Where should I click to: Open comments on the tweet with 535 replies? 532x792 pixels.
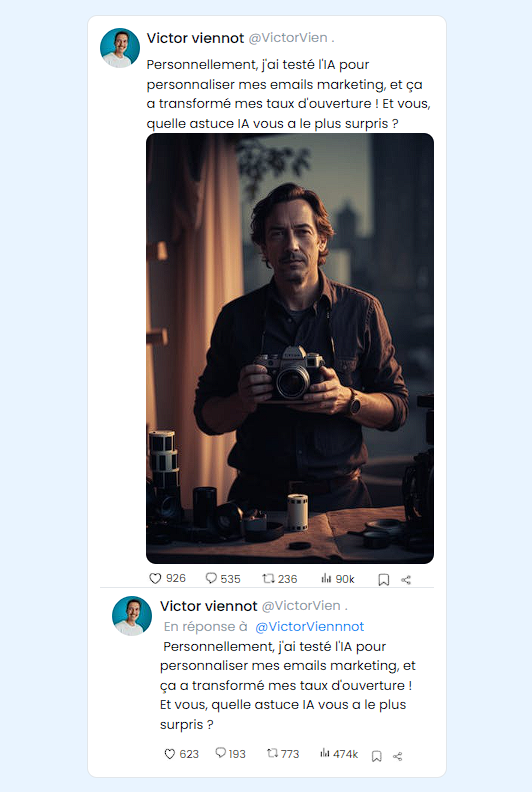pos(211,578)
